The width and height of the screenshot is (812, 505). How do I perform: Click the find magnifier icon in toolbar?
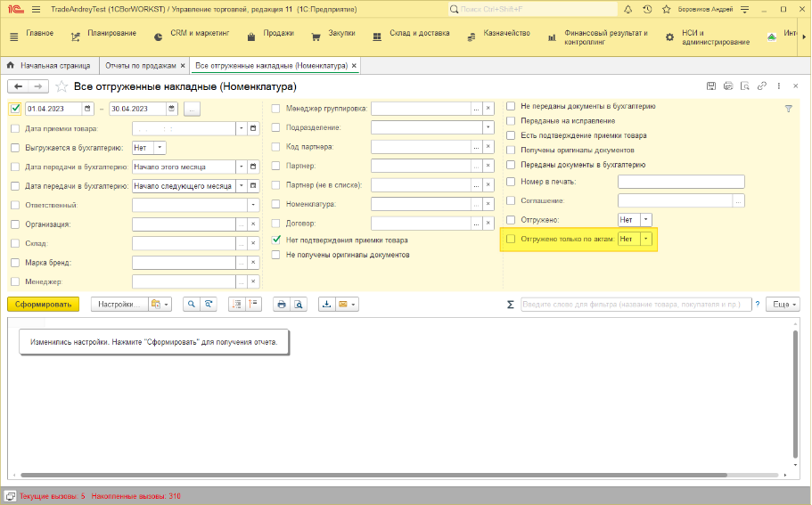191,304
